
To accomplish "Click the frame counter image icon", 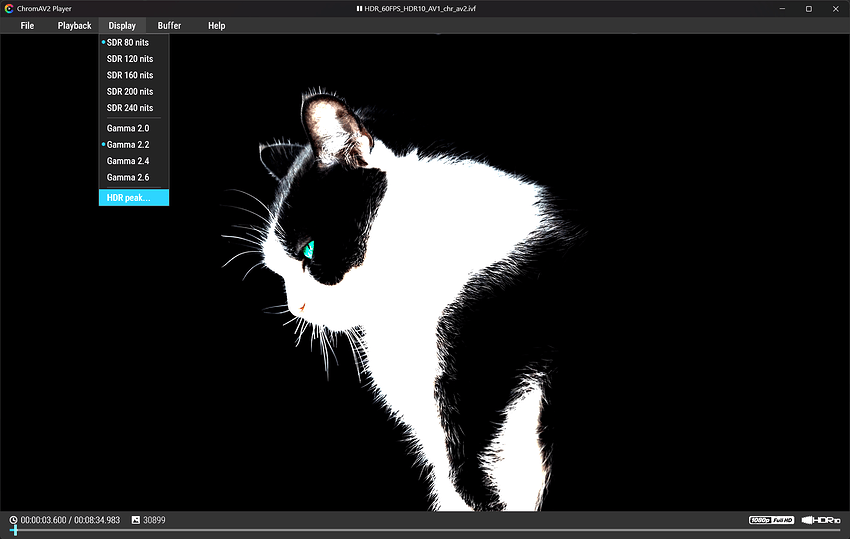I will (136, 520).
